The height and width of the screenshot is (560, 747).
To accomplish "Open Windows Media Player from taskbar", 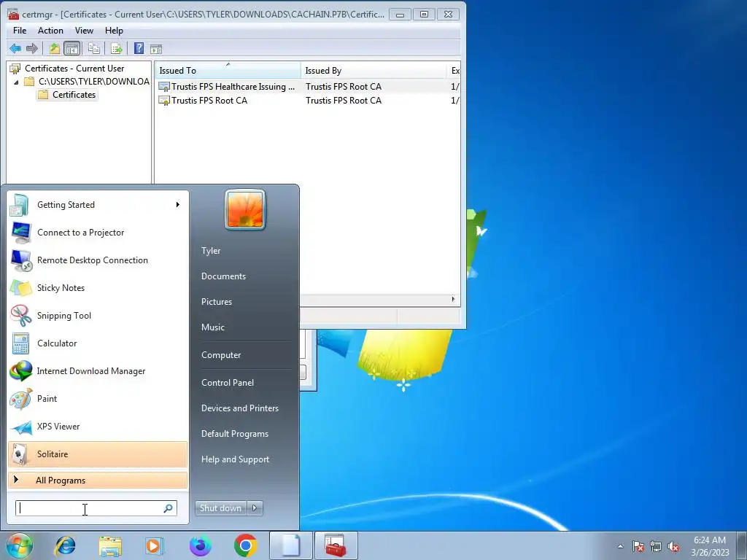I will click(x=155, y=545).
